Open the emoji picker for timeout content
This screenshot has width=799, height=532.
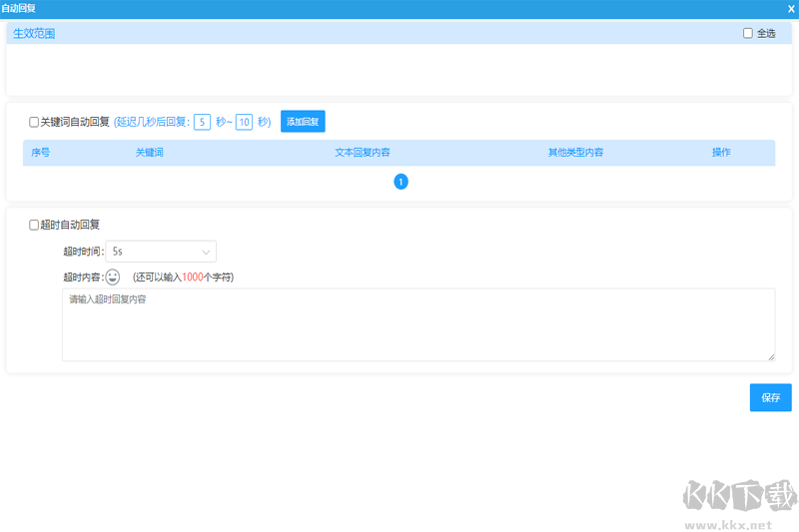(113, 276)
